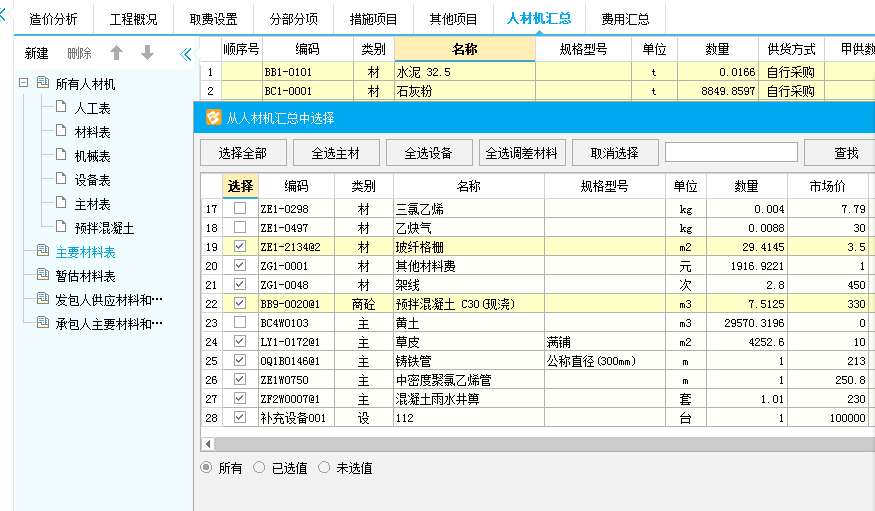Click the 全选设备 button

pos(429,153)
